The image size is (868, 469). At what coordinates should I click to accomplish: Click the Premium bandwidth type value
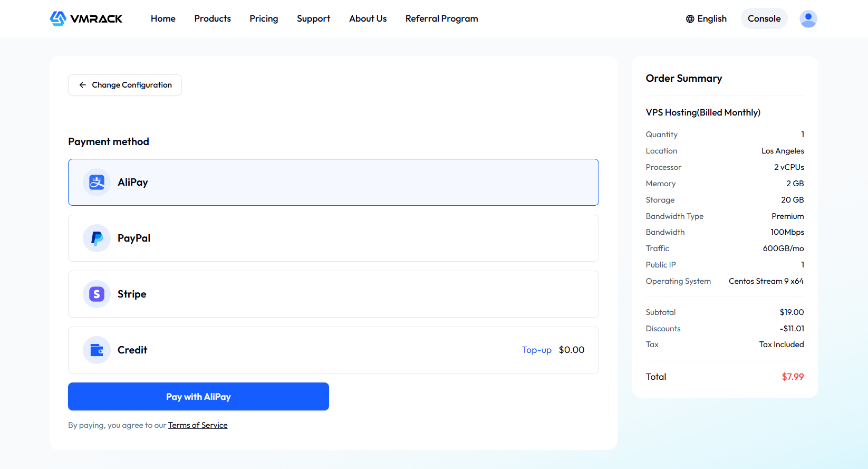tap(788, 216)
